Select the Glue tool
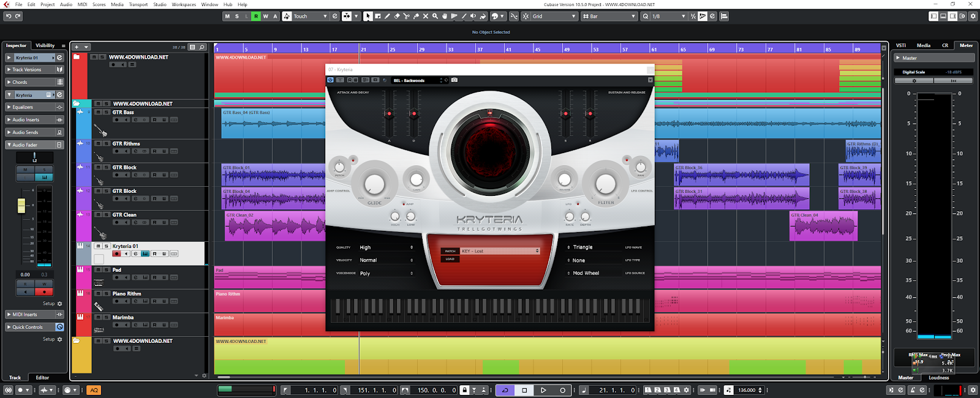The image size is (980, 398). [x=417, y=17]
